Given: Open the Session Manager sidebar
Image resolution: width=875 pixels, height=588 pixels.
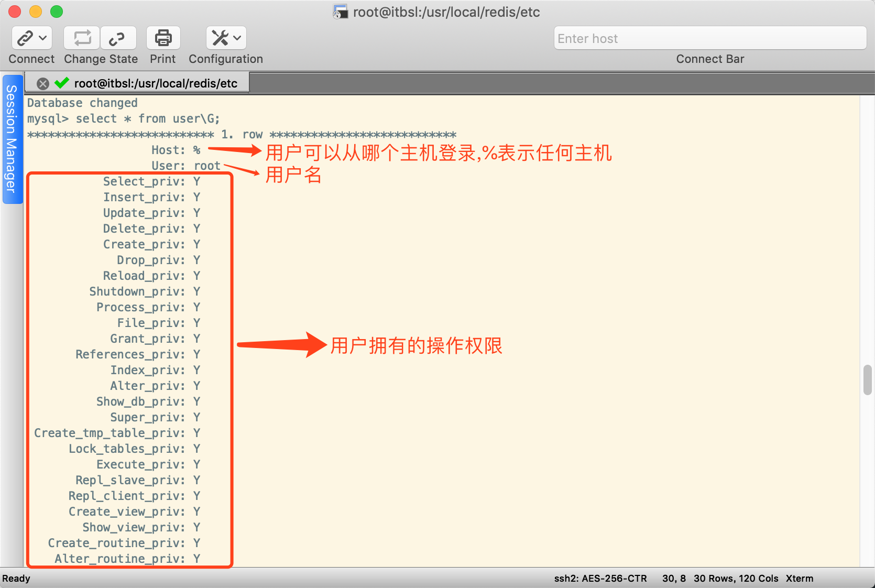Looking at the screenshot, I should coord(11,141).
